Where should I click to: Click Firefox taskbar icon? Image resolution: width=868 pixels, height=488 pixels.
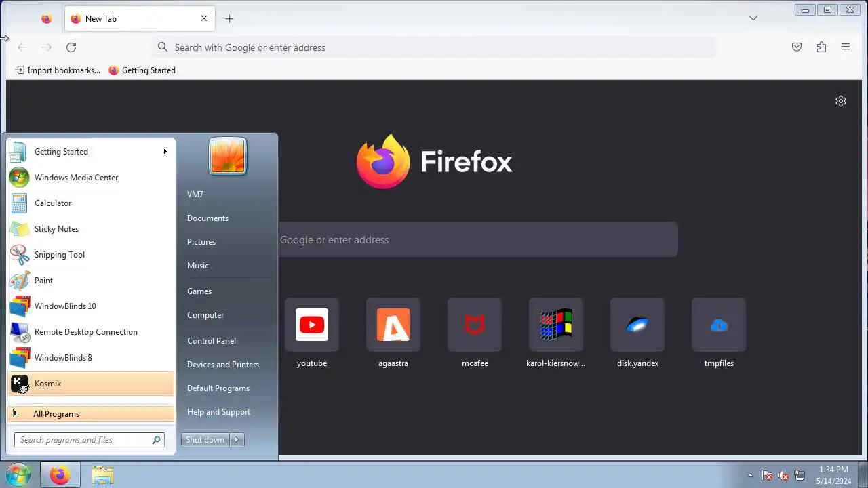click(60, 475)
